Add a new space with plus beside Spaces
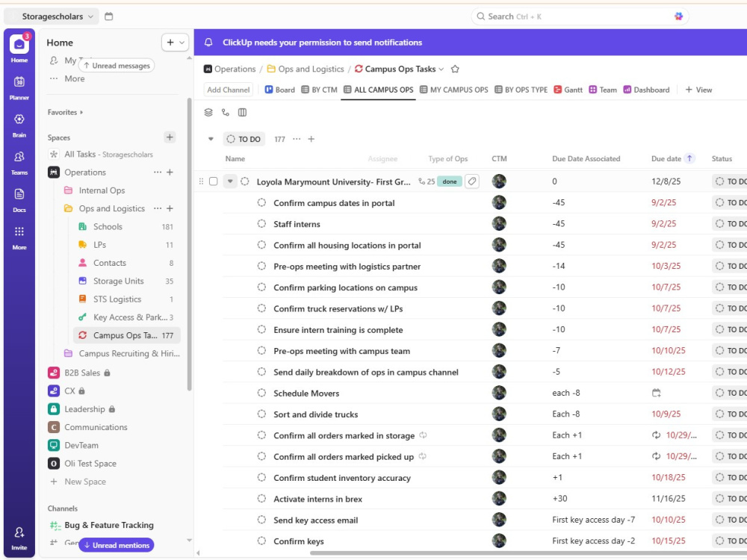The height and width of the screenshot is (560, 747). click(170, 137)
